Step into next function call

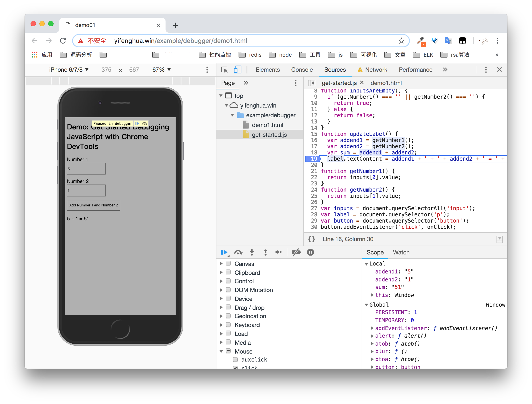point(252,252)
